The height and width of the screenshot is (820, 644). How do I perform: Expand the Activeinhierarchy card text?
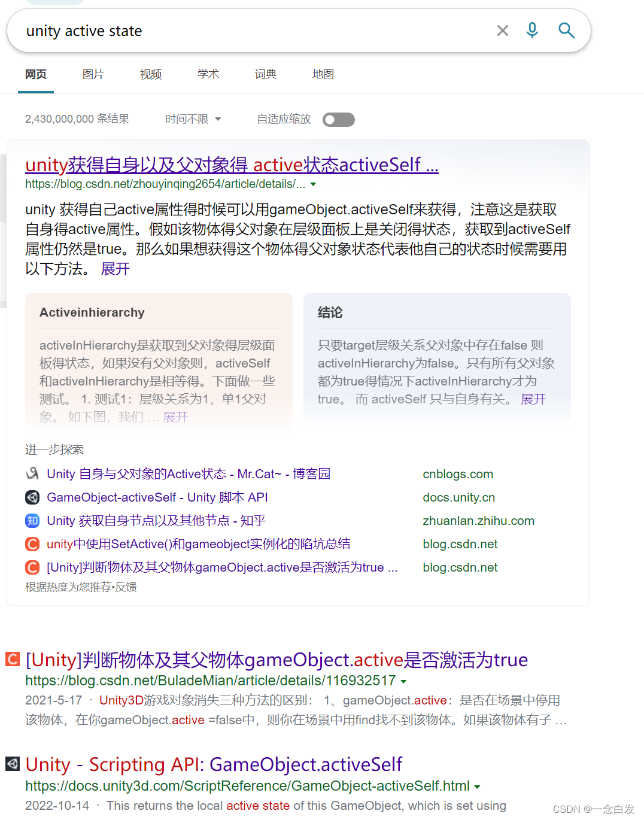click(x=175, y=417)
